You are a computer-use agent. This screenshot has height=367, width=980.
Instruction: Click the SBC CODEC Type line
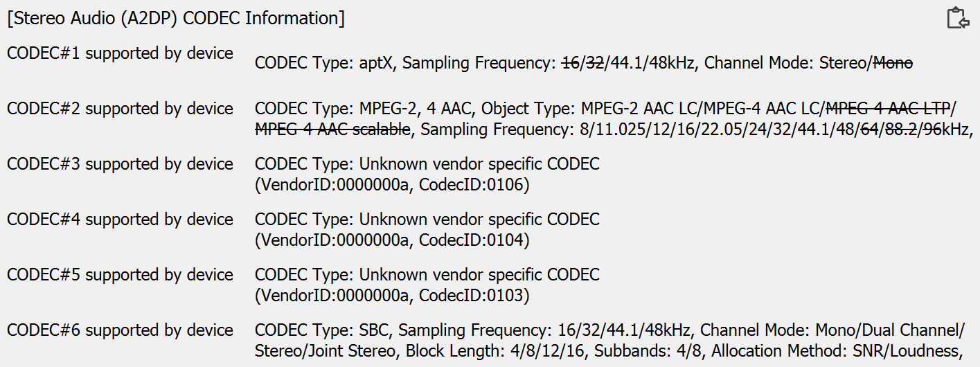tap(609, 330)
